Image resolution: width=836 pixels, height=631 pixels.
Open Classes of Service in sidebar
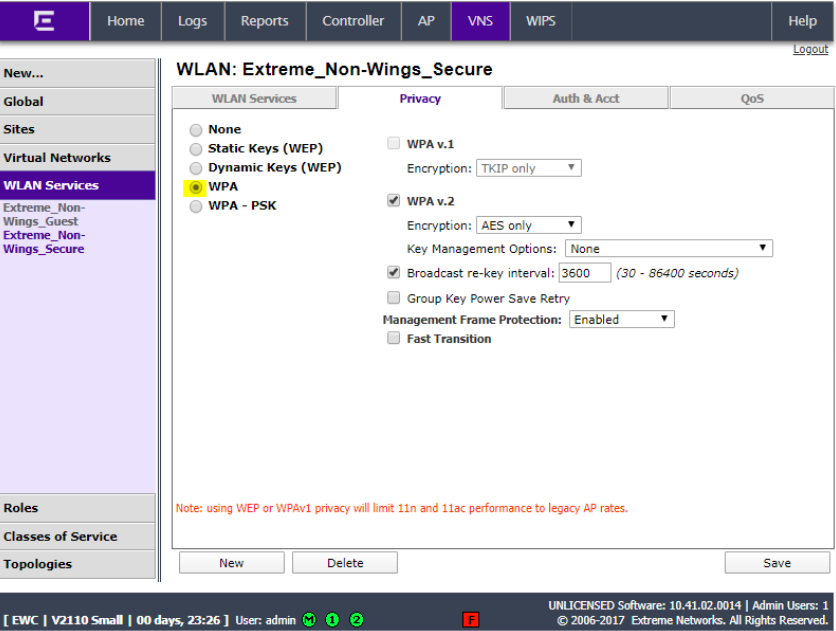[x=77, y=536]
